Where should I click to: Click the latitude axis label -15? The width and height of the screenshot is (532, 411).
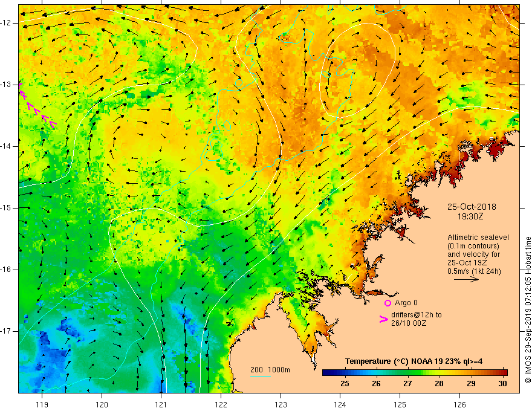click(x=6, y=208)
